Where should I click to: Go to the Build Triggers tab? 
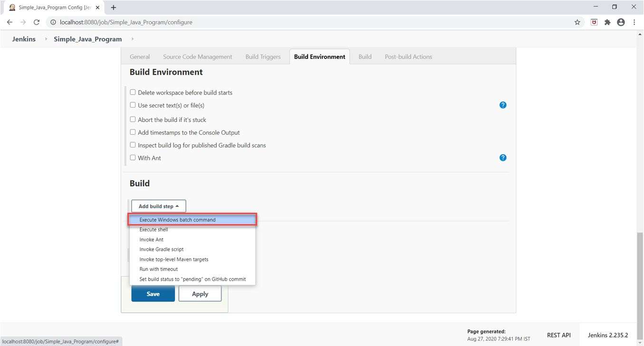coord(263,57)
